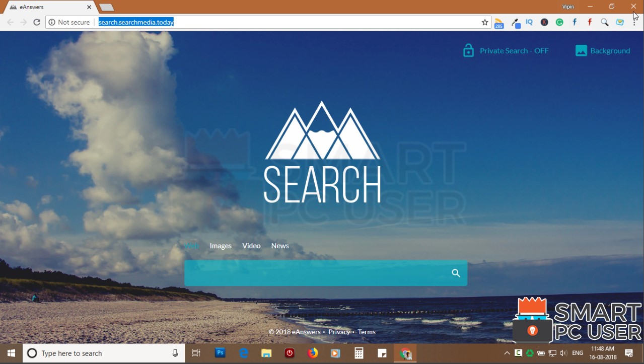Open the speaker volume control in system tray
The image size is (644, 364).
[x=562, y=353]
